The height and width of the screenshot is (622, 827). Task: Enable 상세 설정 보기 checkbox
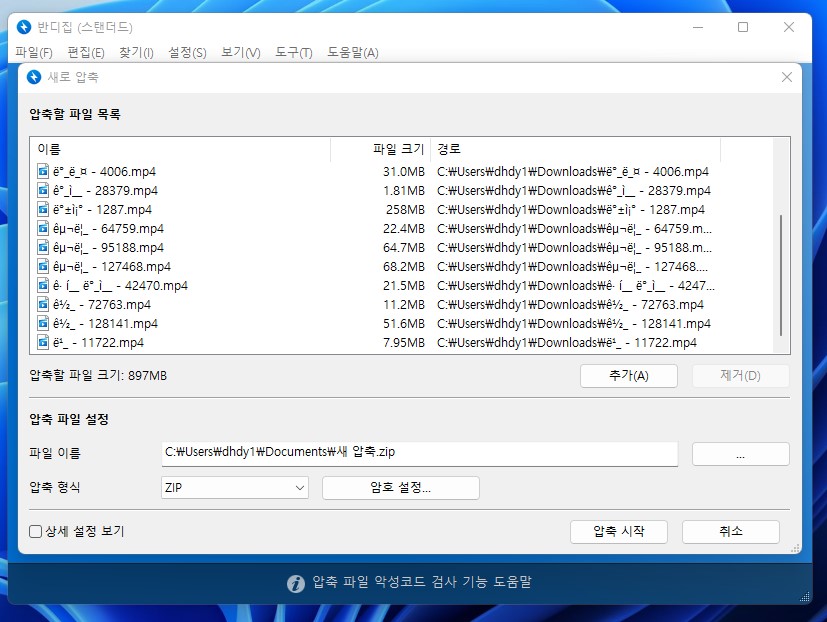35,531
